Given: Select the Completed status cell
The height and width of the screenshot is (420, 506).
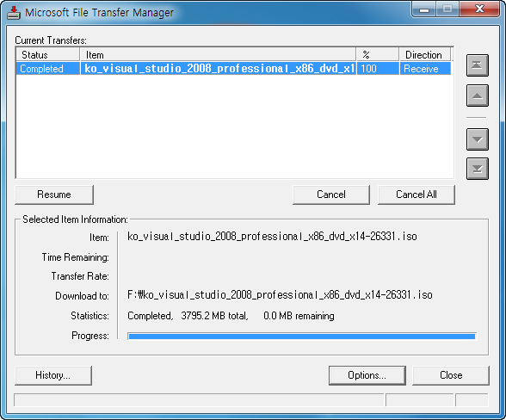Looking at the screenshot, I should pyautogui.click(x=48, y=69).
